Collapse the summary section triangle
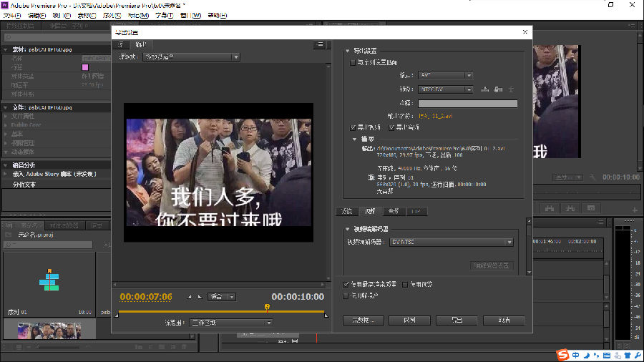 (353, 140)
